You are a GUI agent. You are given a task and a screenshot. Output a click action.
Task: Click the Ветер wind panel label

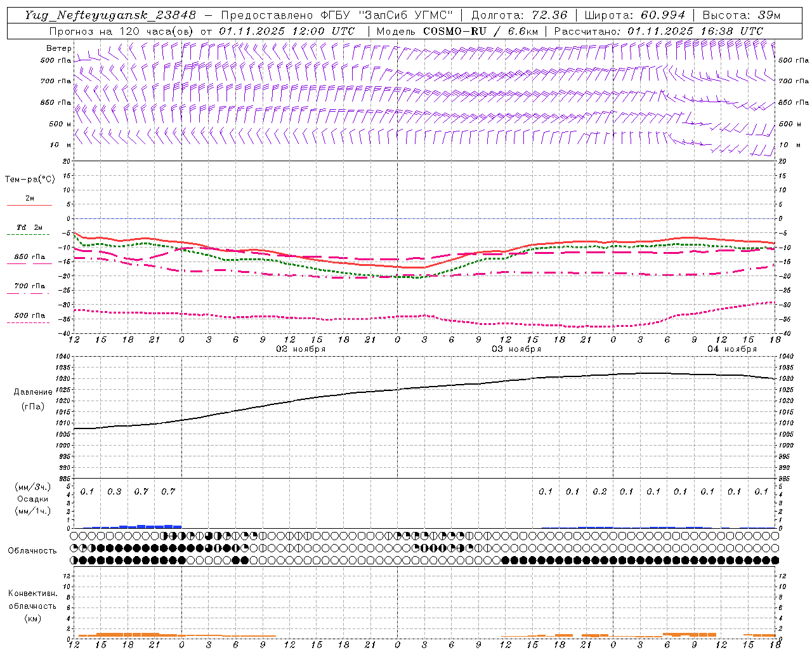59,48
